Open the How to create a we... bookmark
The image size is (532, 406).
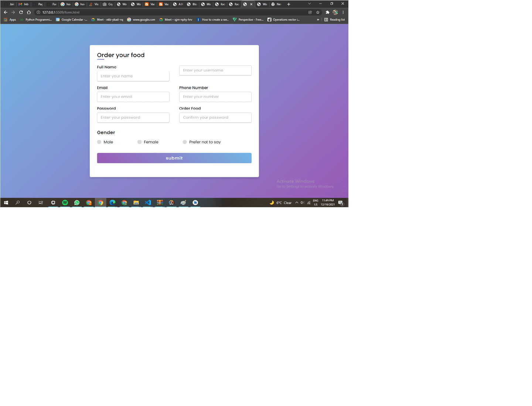[213, 20]
